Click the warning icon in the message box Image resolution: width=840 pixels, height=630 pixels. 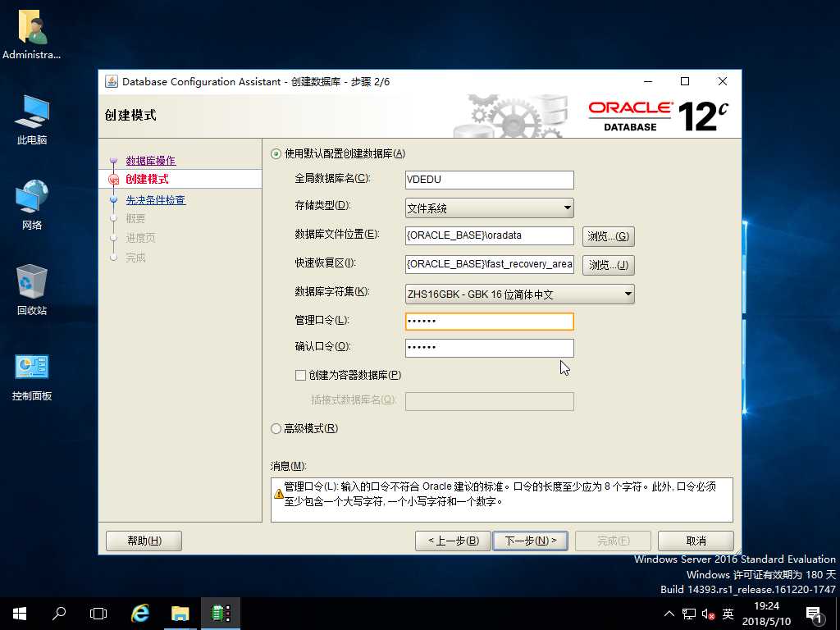coord(278,494)
